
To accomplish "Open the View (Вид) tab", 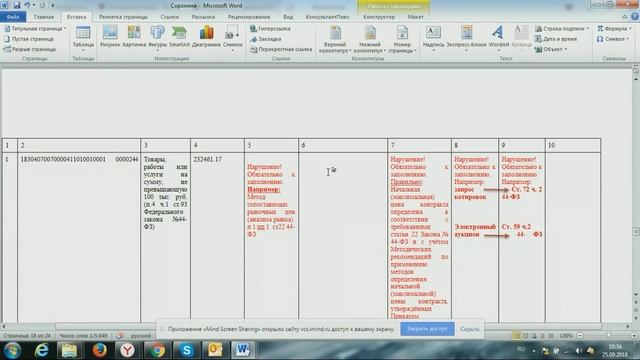I will point(288,17).
